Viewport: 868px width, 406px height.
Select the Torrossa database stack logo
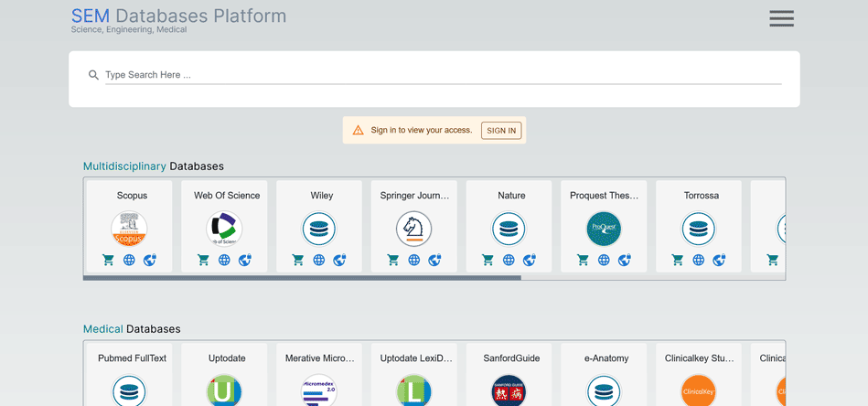(x=699, y=229)
